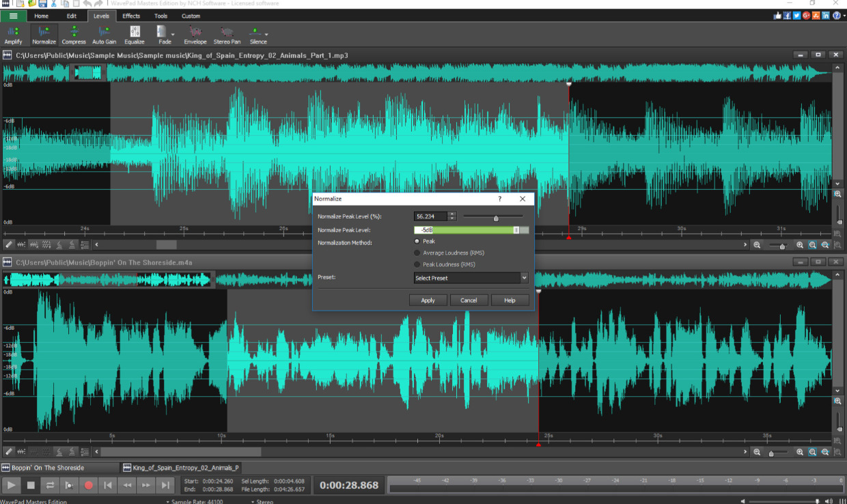Image resolution: width=847 pixels, height=504 pixels.
Task: Jump to start of file
Action: pos(107,486)
